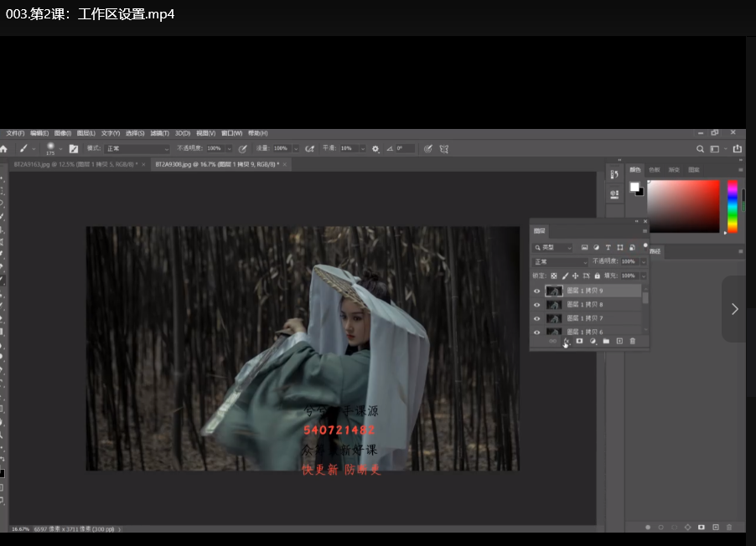This screenshot has width=756, height=546.
Task: Lock all padlock icon
Action: pyautogui.click(x=598, y=276)
